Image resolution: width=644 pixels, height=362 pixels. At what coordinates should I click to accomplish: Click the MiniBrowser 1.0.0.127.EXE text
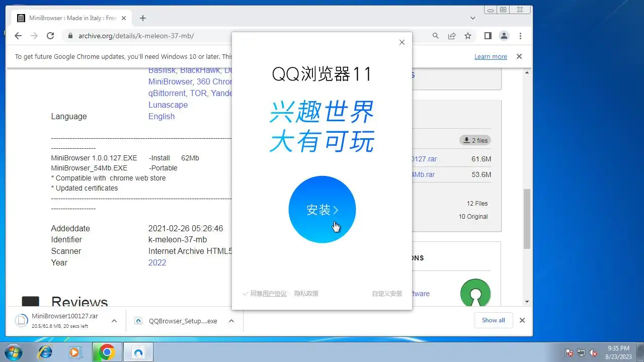[x=94, y=158]
